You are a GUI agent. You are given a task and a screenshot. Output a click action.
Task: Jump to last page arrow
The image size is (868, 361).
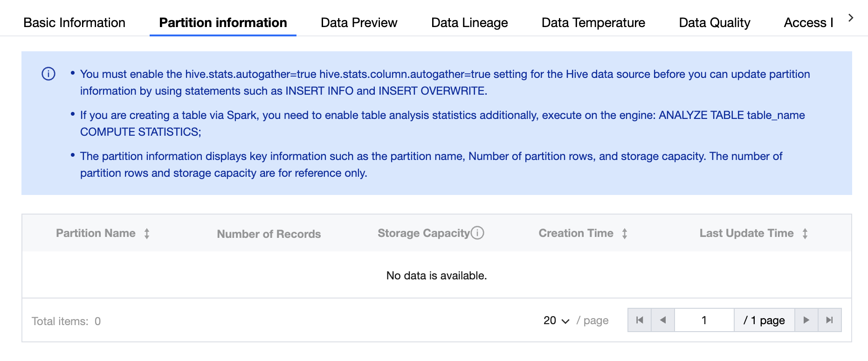pos(829,320)
